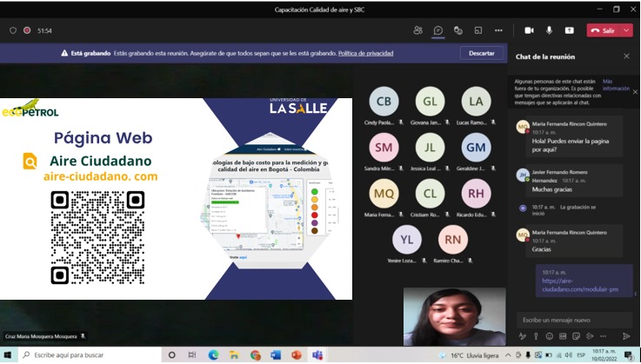This screenshot has width=641, height=364.
Task: Click the Escribe un mensaje nuevo field
Action: 572,320
